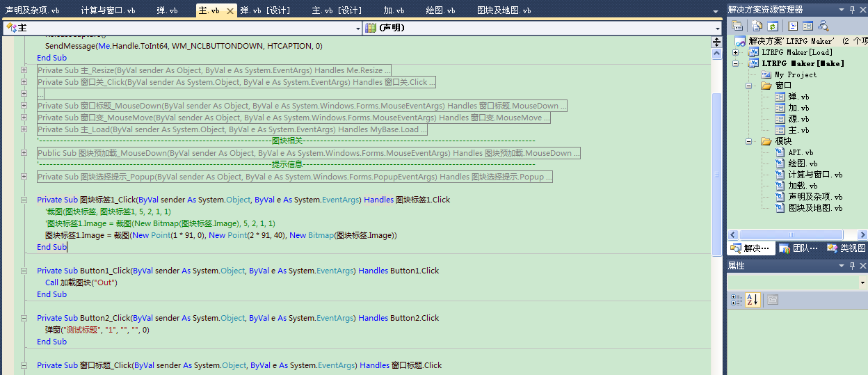Switch to the 弹.vb code tab
868x375 pixels.
[x=167, y=11]
